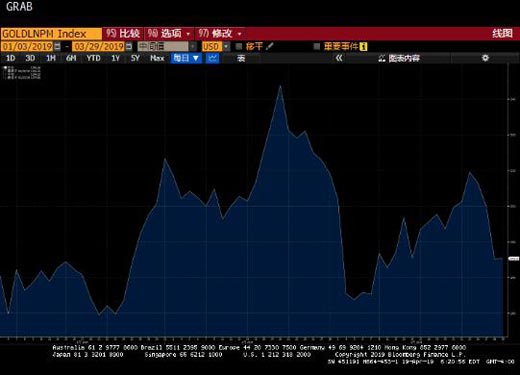The height and width of the screenshot is (375, 520).
Task: Expand the daily frequency dropdown
Action: tap(186, 58)
